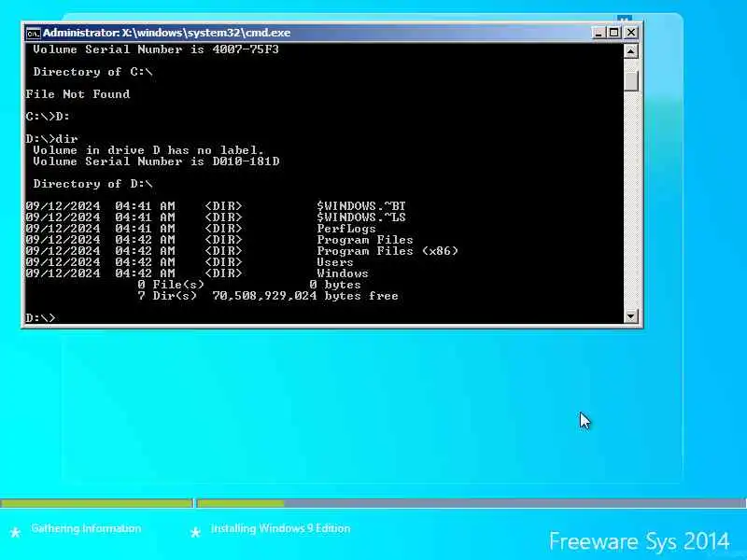Click the '70,508,929,024 bytes free' text
This screenshot has height=560, width=747.
click(x=305, y=296)
